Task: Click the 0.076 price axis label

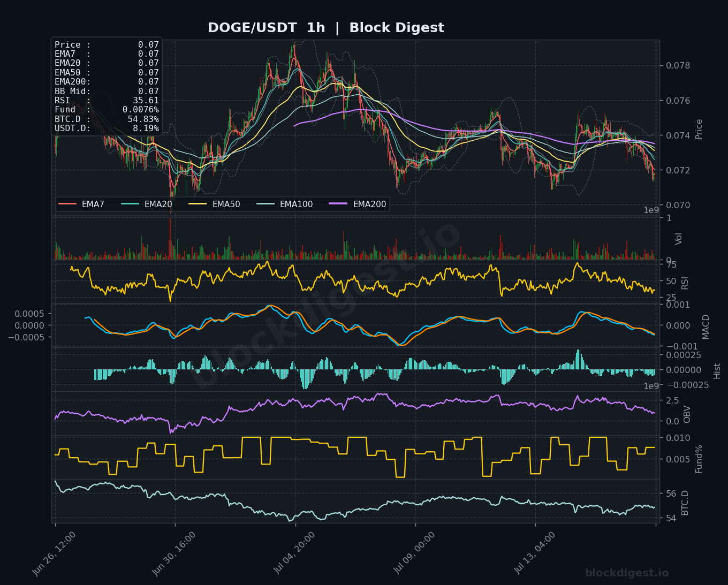Action: 678,101
